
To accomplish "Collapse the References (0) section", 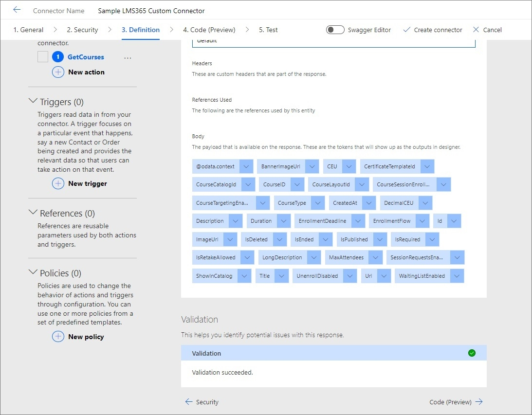I will pyautogui.click(x=33, y=213).
